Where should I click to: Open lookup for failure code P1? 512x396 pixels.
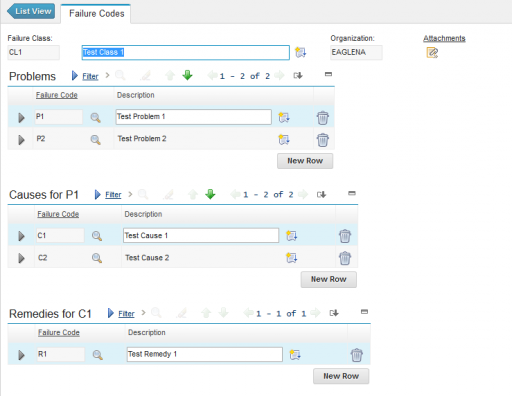[x=96, y=117]
